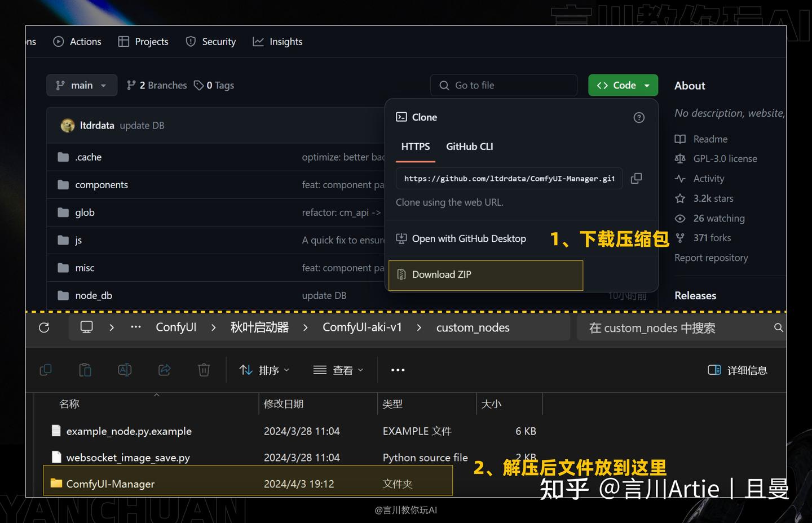The height and width of the screenshot is (523, 812).
Task: Sort by the 名称 column header
Action: coord(69,404)
